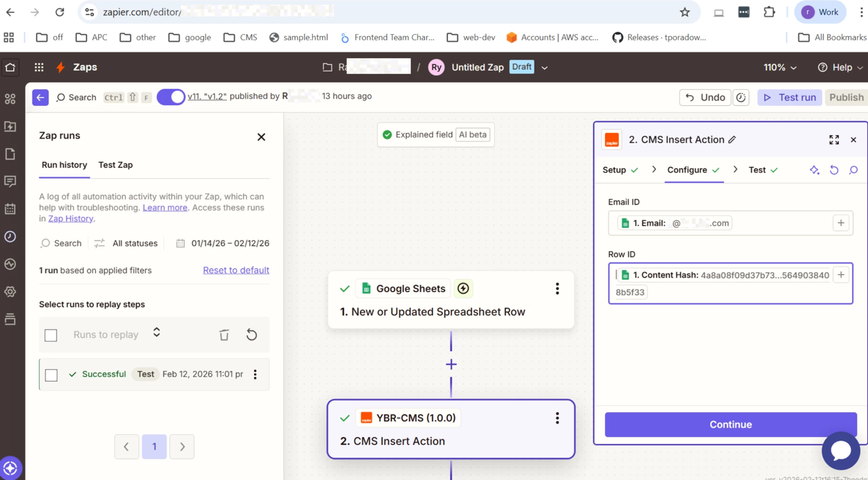Toggle the Zap on/off switch
The width and height of the screenshot is (868, 480).
(x=170, y=97)
